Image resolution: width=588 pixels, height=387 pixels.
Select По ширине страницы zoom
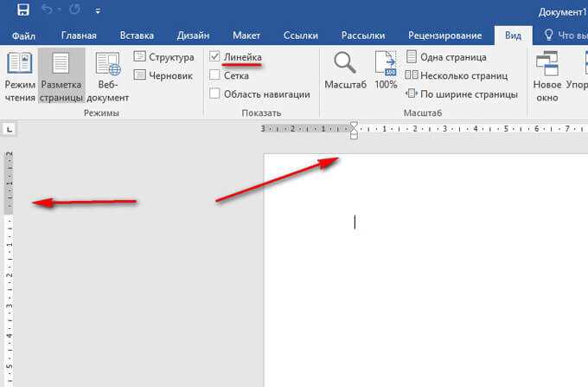pos(461,94)
